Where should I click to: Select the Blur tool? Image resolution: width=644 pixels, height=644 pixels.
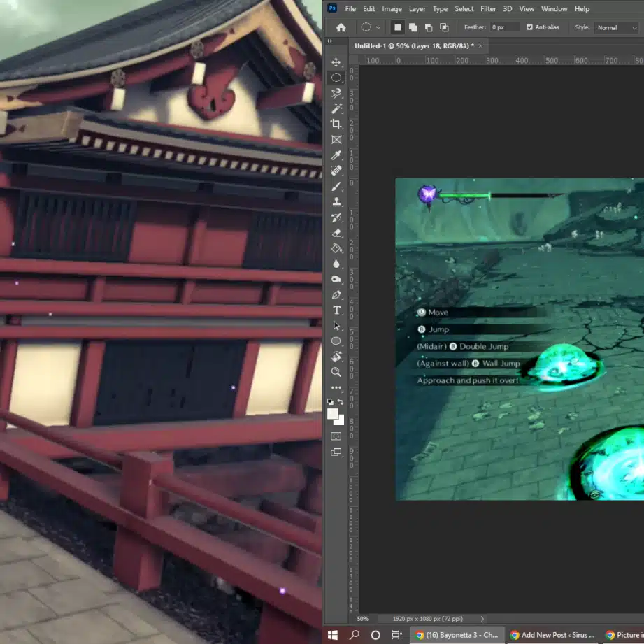tap(336, 264)
